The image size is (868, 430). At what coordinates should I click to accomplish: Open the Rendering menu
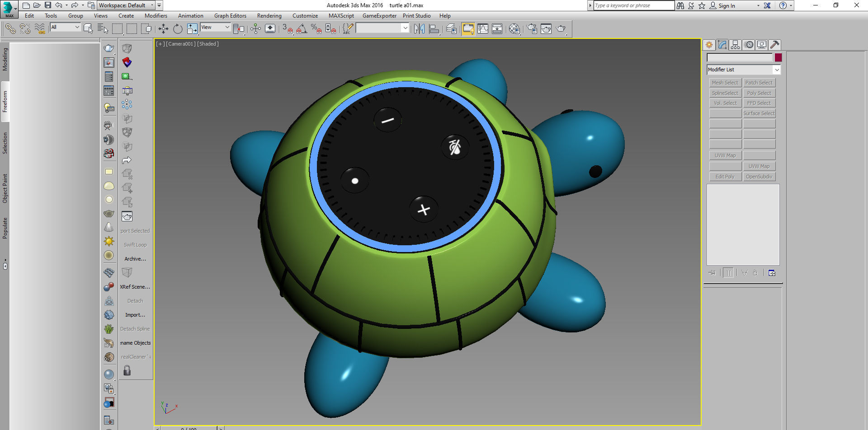269,16
